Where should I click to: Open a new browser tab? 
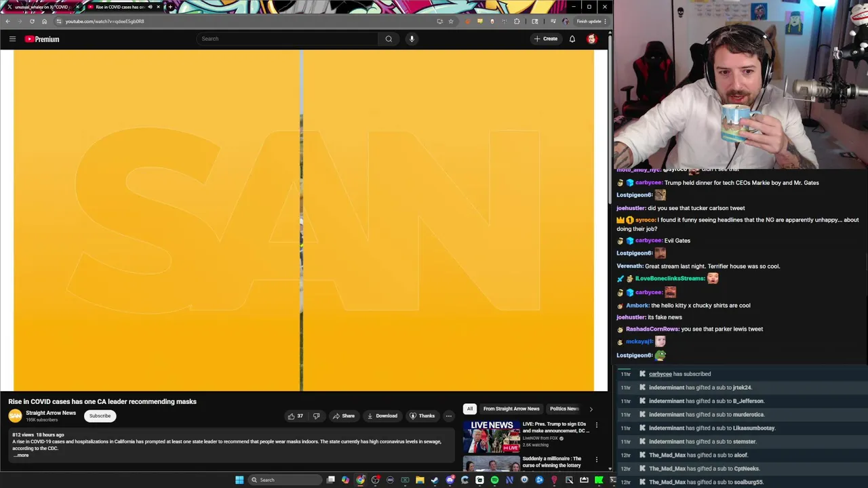tap(170, 7)
